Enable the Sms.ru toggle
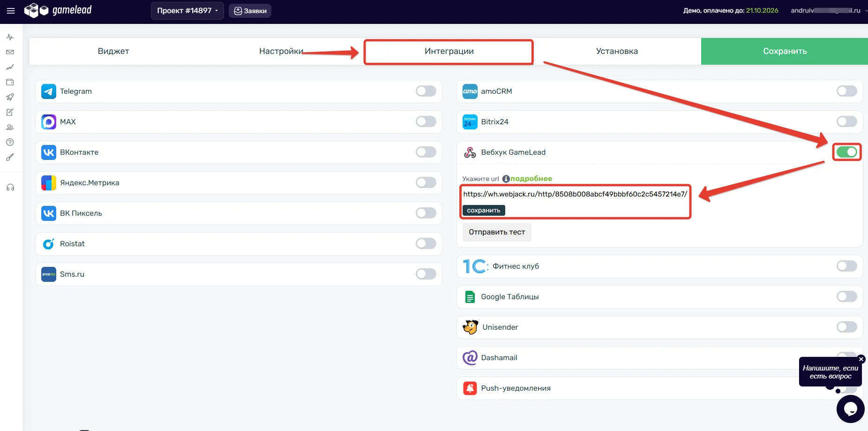 (426, 274)
